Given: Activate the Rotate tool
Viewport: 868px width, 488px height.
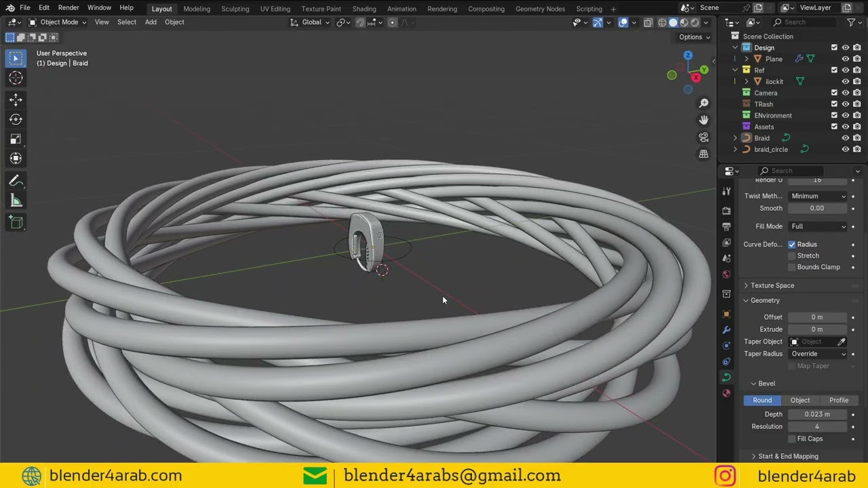Looking at the screenshot, I should 16,119.
